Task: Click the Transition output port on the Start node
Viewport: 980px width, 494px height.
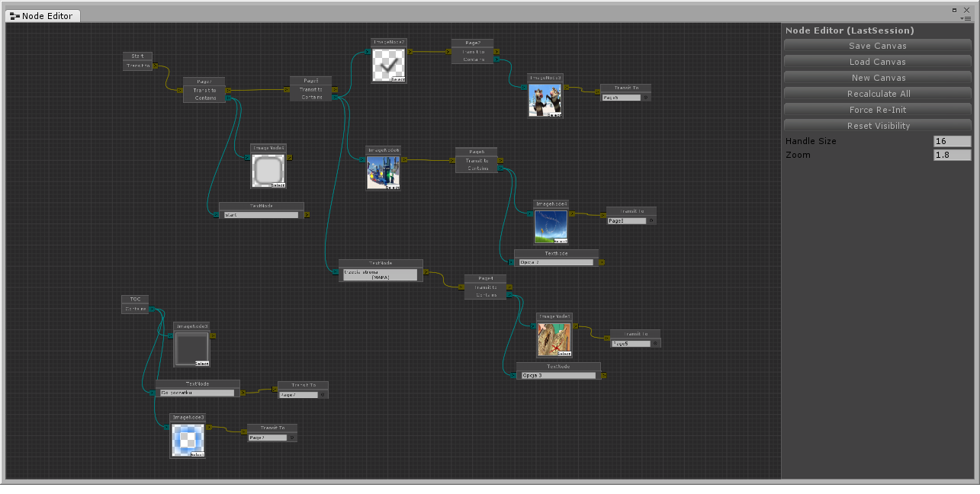Action: pos(156,66)
